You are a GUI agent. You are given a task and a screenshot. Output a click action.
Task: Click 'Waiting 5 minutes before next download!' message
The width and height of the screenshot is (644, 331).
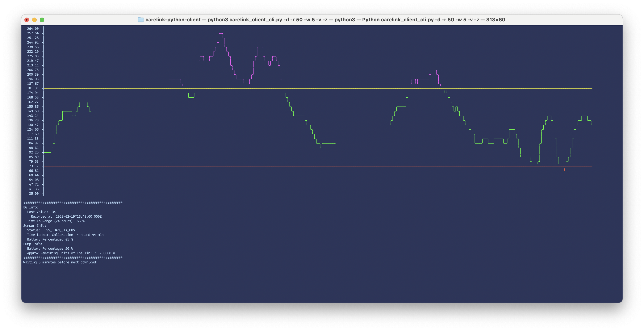click(60, 262)
